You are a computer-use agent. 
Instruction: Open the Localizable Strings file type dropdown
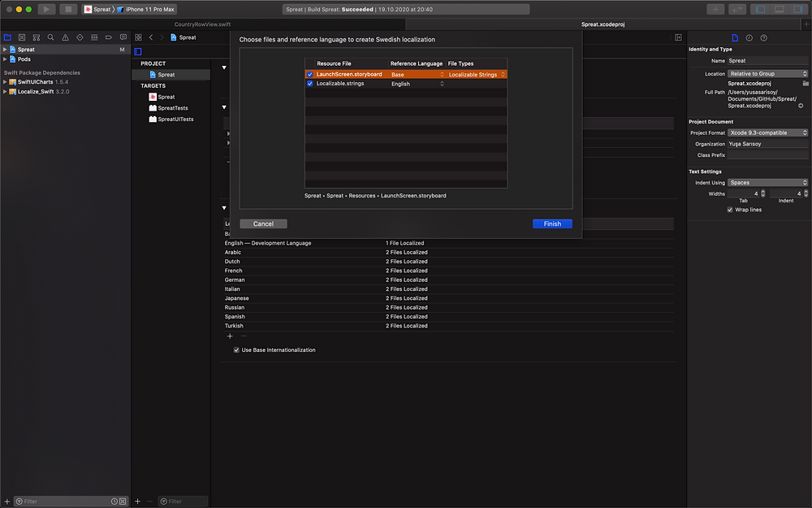[x=477, y=74]
